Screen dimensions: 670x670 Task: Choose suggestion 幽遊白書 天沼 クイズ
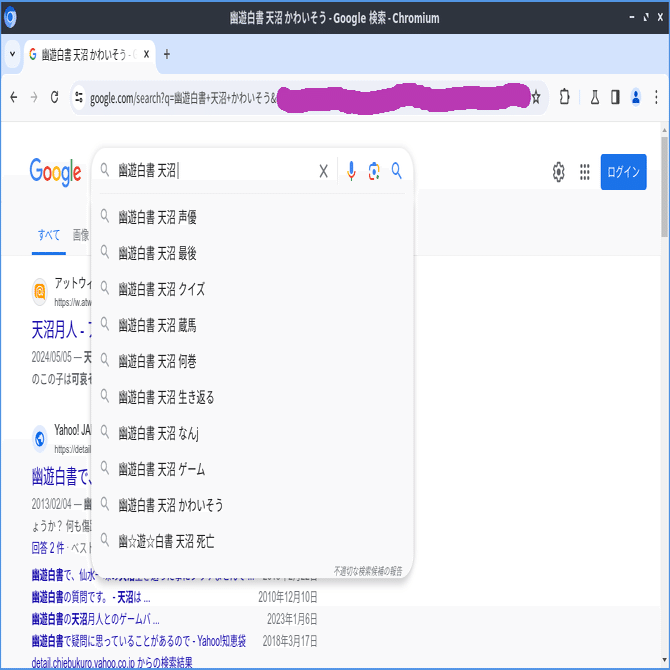click(x=252, y=289)
